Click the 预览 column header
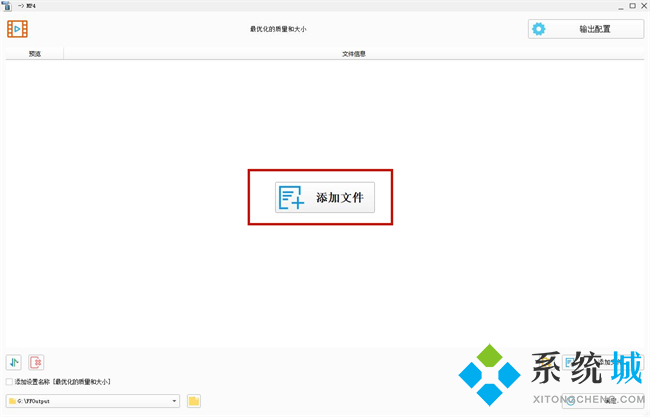This screenshot has width=650, height=417. coord(35,53)
